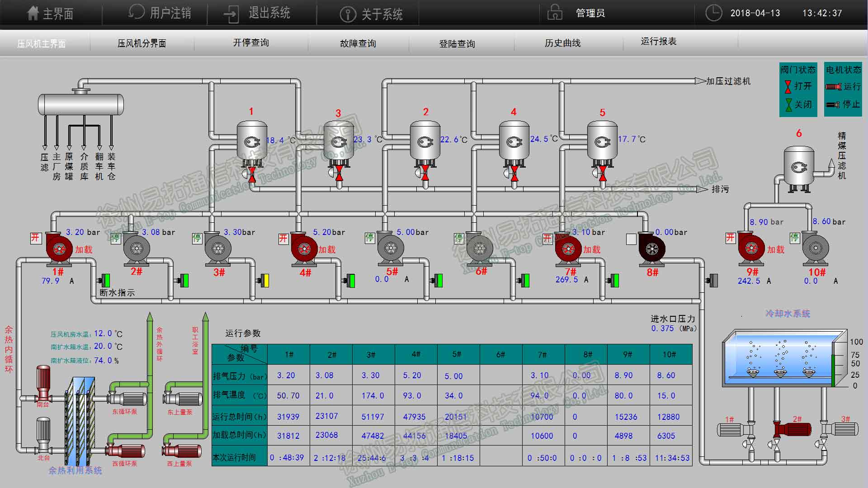Image resolution: width=868 pixels, height=488 pixels.
Task: Click the cooling water tank level gauge
Action: (833, 370)
